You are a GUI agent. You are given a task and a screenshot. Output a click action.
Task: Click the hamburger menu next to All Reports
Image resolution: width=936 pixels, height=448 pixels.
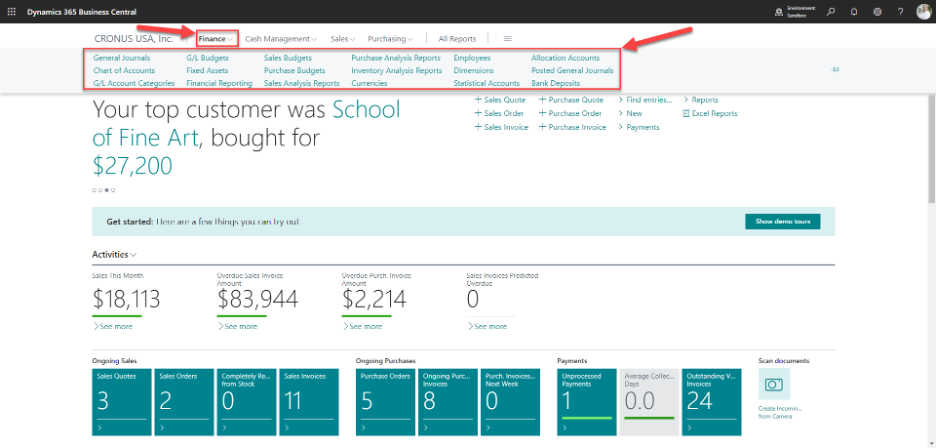click(508, 39)
